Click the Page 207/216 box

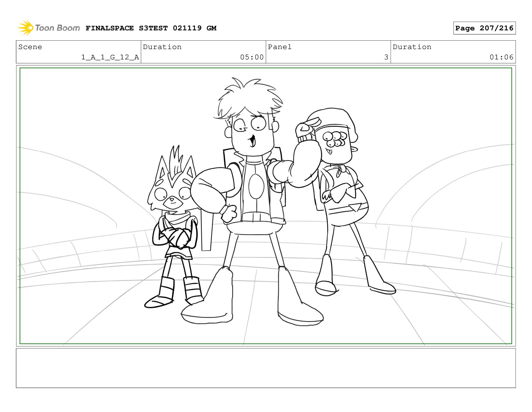pos(484,28)
